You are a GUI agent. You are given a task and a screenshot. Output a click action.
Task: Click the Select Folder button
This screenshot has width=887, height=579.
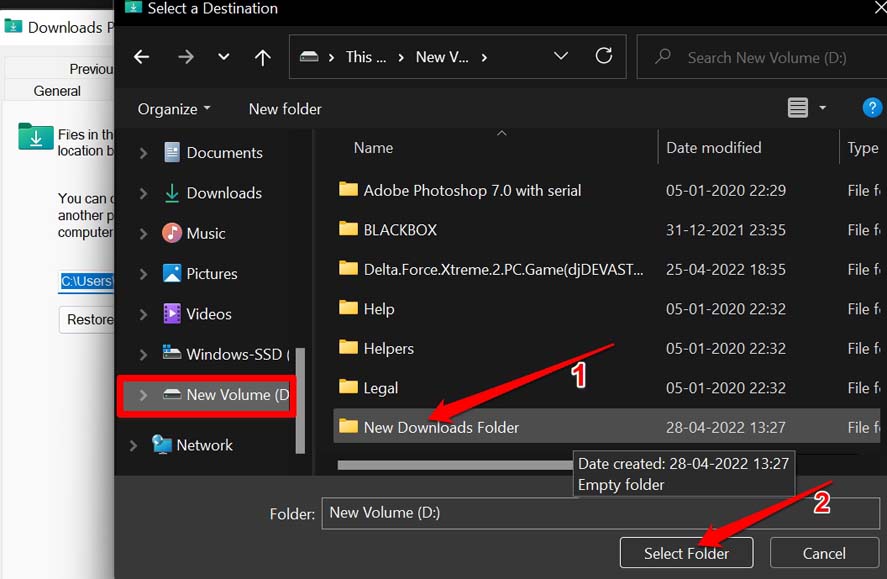686,553
